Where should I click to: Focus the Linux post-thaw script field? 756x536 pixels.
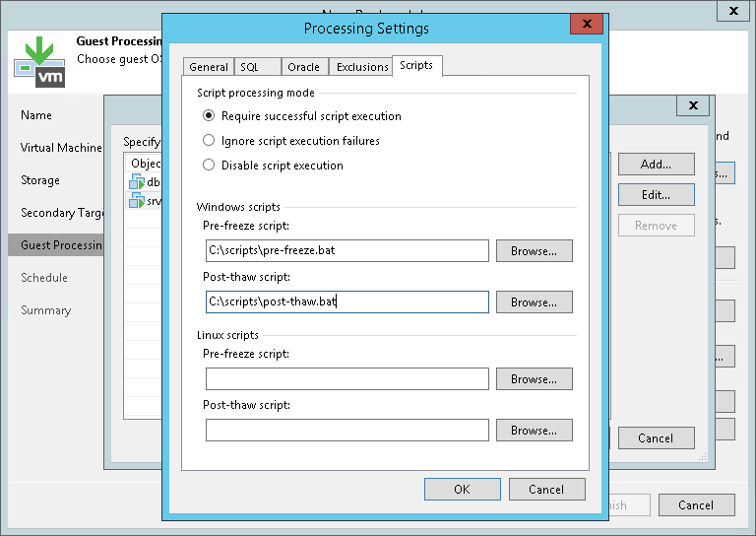(346, 431)
